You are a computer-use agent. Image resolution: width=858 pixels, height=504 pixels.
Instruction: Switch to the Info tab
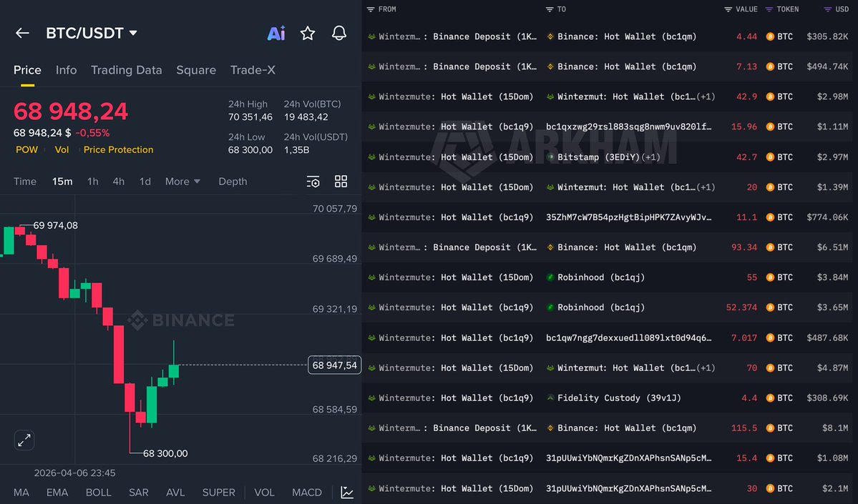[x=67, y=70]
